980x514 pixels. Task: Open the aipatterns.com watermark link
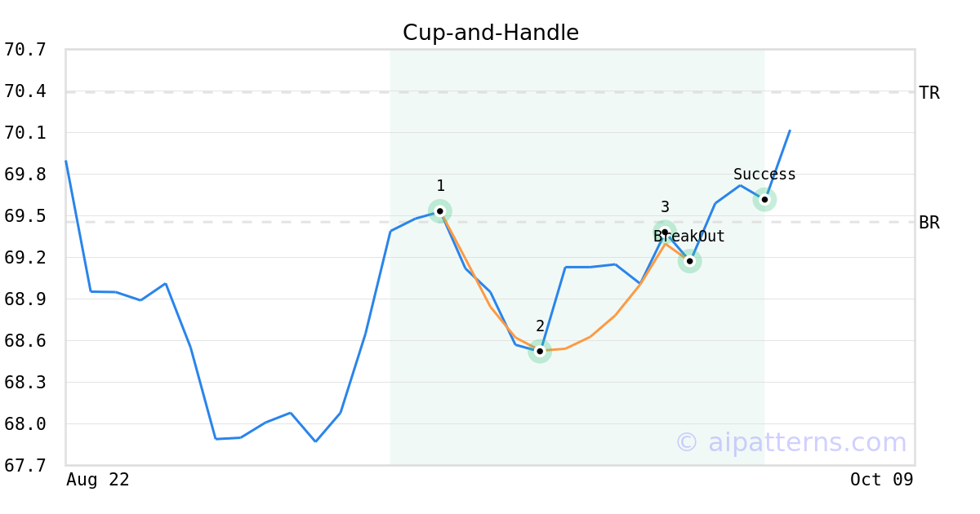(x=791, y=442)
